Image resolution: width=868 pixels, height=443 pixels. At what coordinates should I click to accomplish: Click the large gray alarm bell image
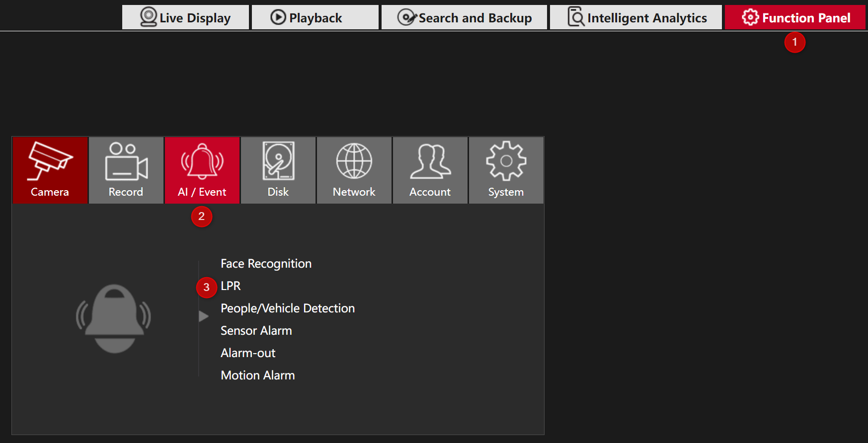(114, 318)
